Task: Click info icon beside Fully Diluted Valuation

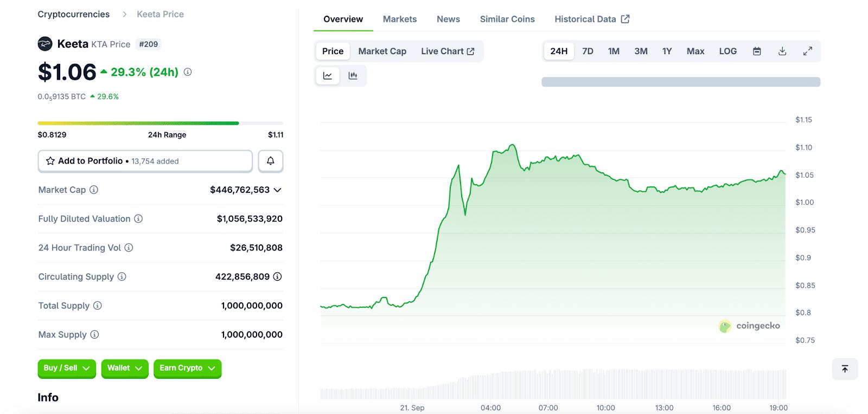Action: click(138, 219)
